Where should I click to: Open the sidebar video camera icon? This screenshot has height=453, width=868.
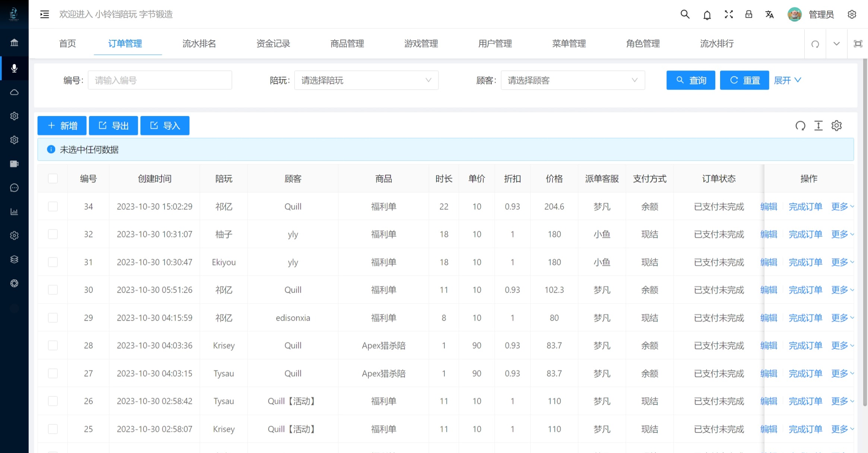point(14,164)
